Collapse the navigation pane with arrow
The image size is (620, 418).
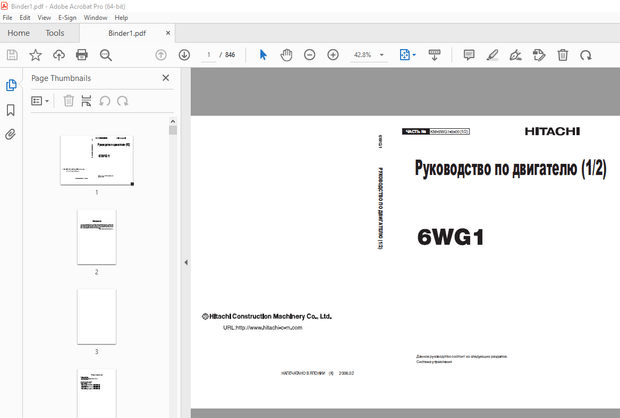(186, 262)
